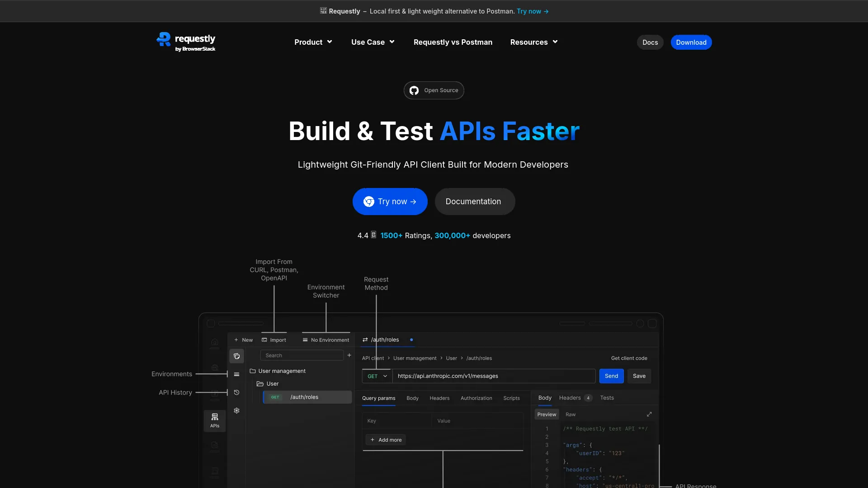This screenshot has height=488, width=868.
Task: Select the response Body tab
Action: pos(545,398)
